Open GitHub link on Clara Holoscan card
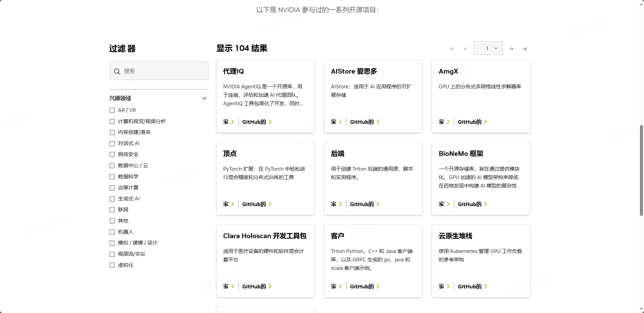The width and height of the screenshot is (644, 313). (257, 286)
